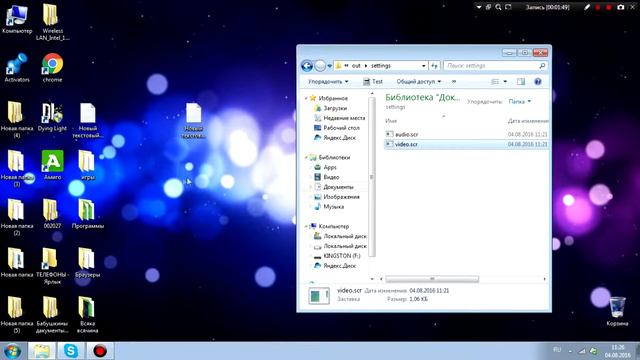Open the Папка arrange-by dropdown
The width and height of the screenshot is (640, 360).
(x=520, y=101)
